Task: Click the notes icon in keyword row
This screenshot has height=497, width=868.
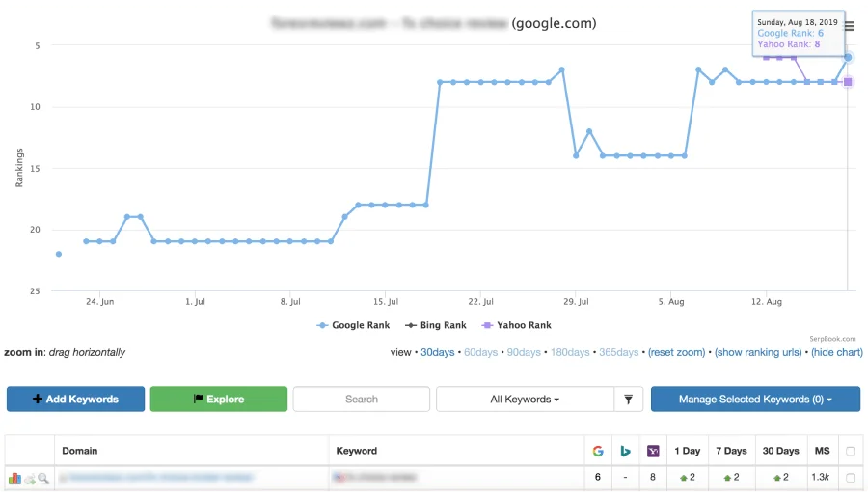Action: [x=29, y=478]
